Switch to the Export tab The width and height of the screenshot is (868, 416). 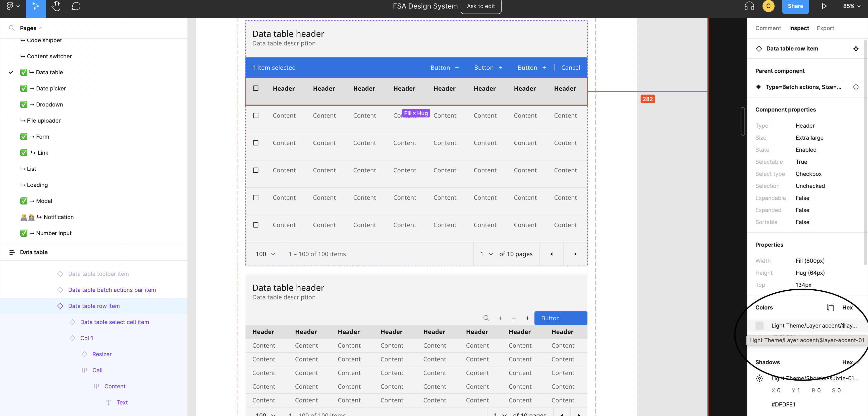coord(825,28)
